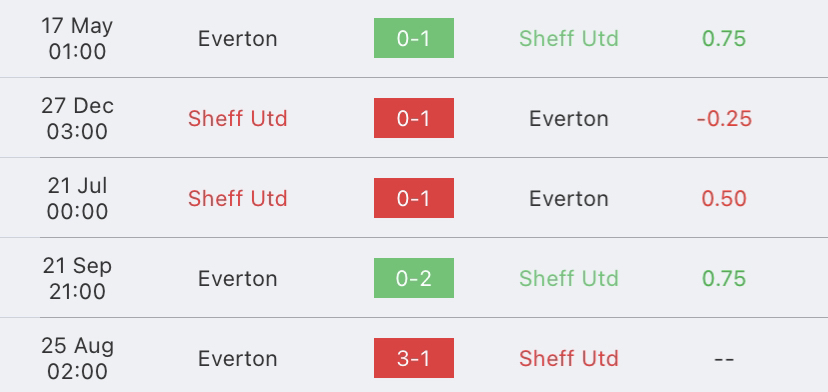Open the 0-1 score on 21 Jul

pyautogui.click(x=413, y=198)
